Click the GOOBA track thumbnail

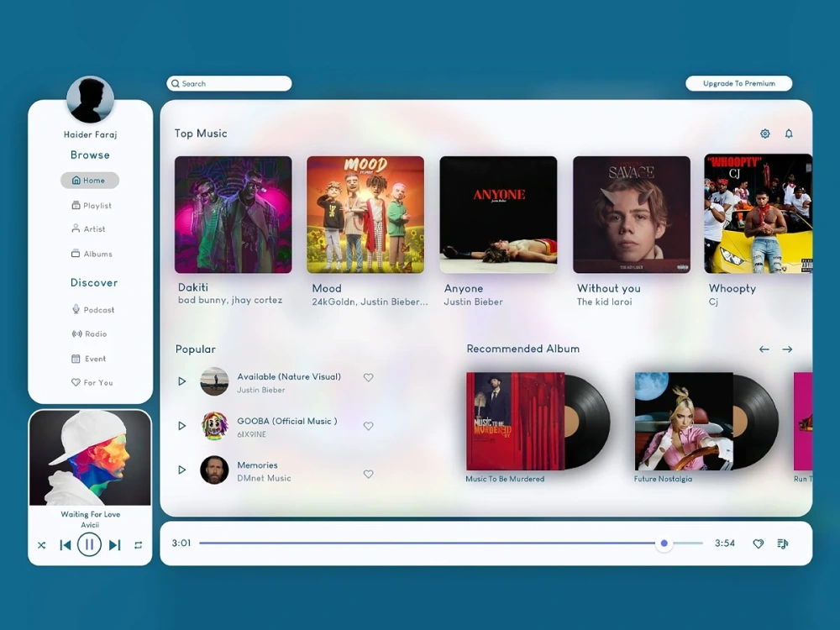pos(214,426)
